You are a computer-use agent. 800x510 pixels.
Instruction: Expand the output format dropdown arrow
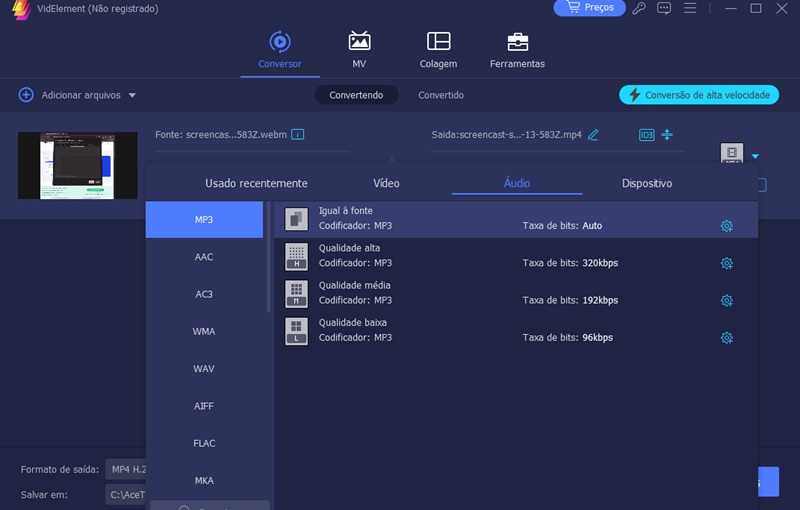click(x=755, y=156)
